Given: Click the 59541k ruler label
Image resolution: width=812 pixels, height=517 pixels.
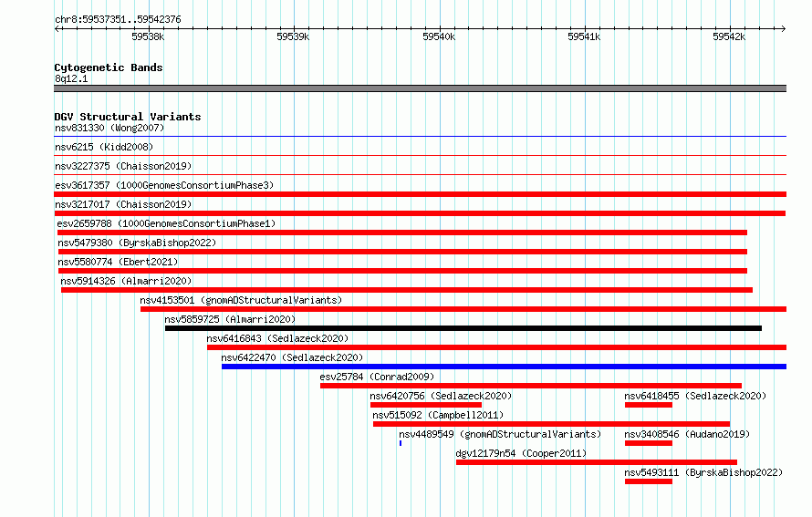Looking at the screenshot, I should tap(584, 36).
